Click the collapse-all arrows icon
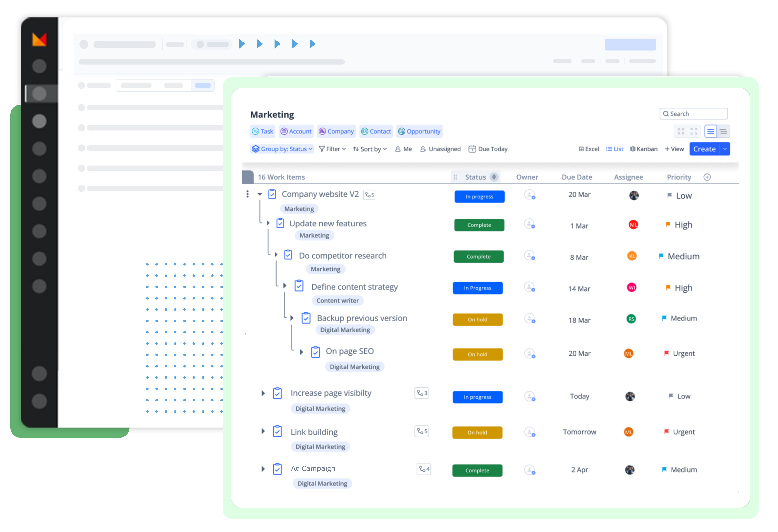The height and width of the screenshot is (532, 778). coord(681,131)
